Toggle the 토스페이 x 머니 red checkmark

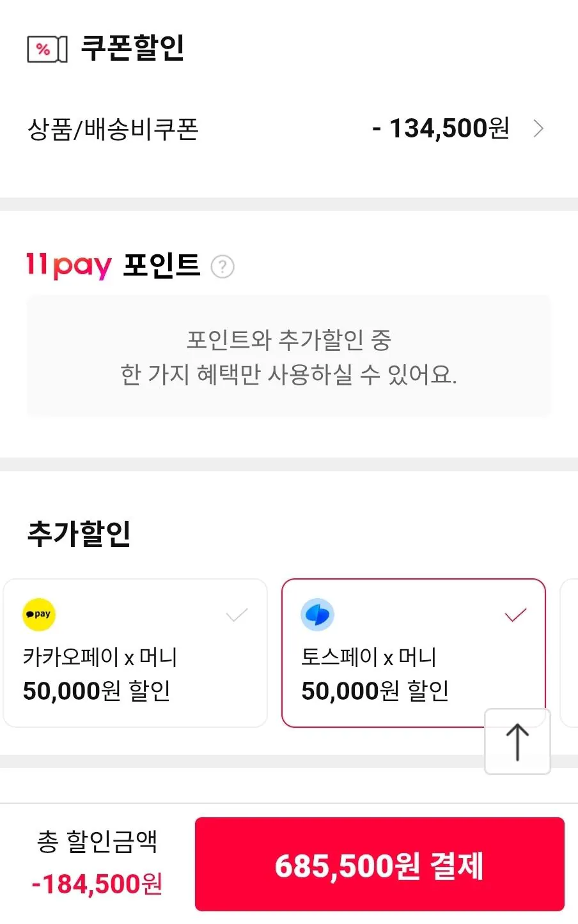[515, 615]
